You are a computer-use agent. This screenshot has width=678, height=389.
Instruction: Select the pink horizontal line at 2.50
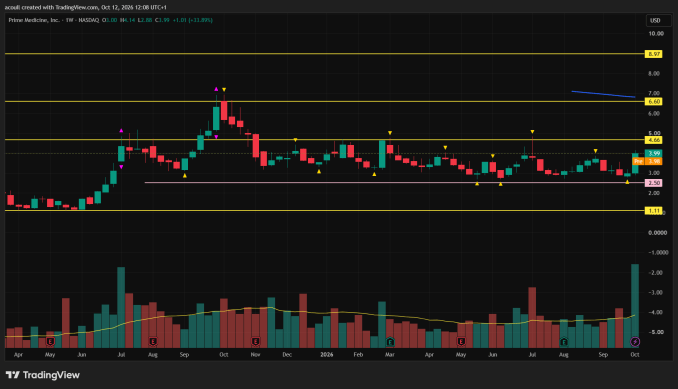(393, 182)
